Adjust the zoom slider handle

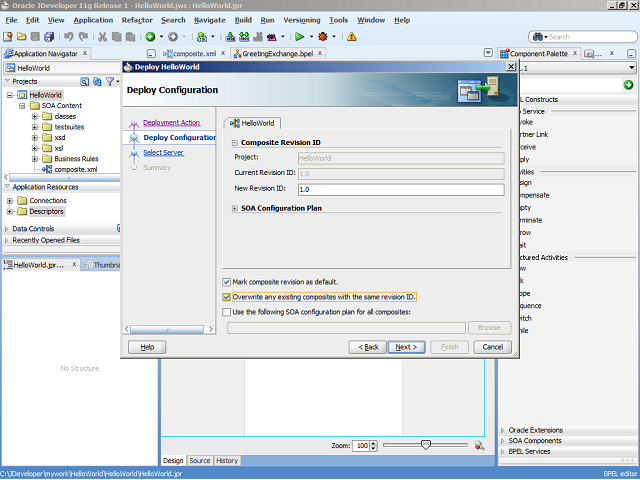pos(426,445)
